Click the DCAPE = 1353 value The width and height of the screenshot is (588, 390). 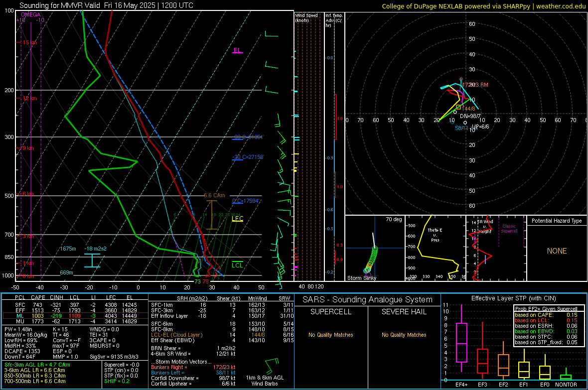pos(22,351)
